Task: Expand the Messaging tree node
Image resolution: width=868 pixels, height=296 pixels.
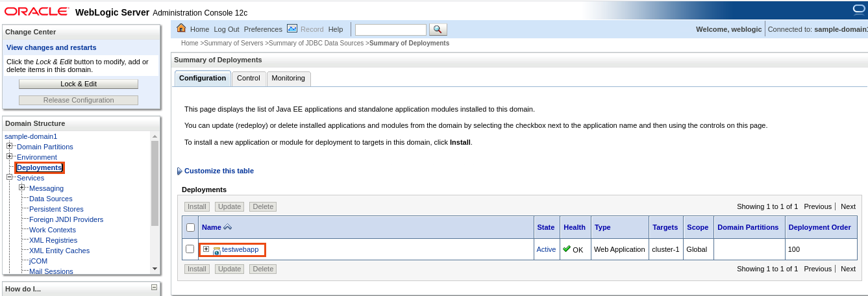Action: 22,188
